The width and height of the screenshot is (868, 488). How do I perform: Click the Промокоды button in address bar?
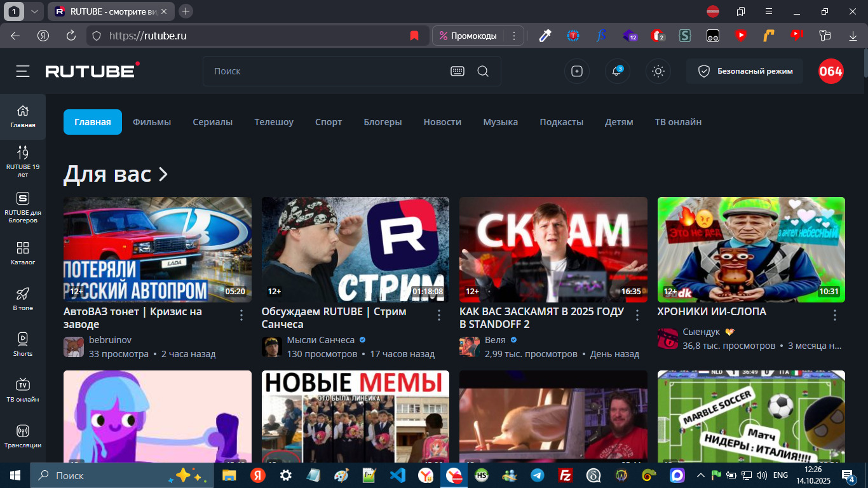click(x=468, y=36)
